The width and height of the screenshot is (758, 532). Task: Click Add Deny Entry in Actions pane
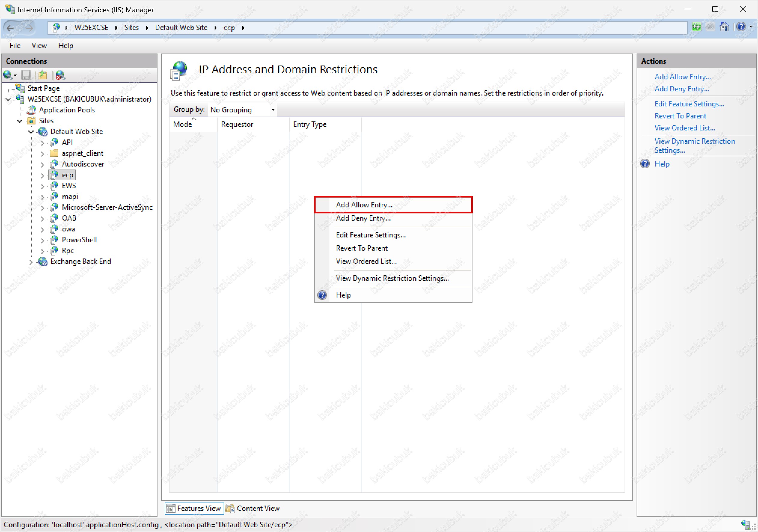(682, 89)
